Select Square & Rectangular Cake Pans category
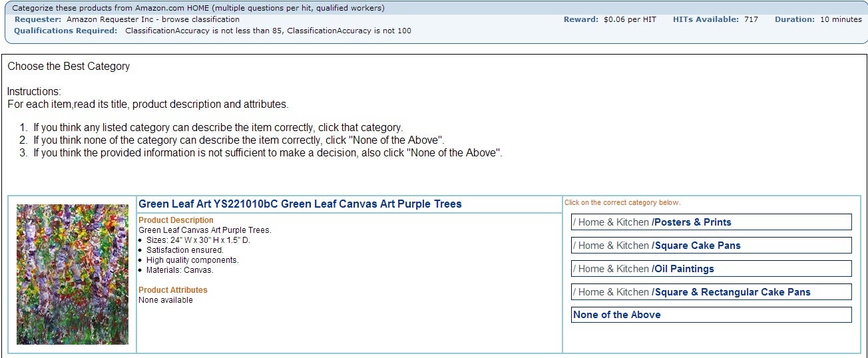This screenshot has width=868, height=358. (711, 292)
